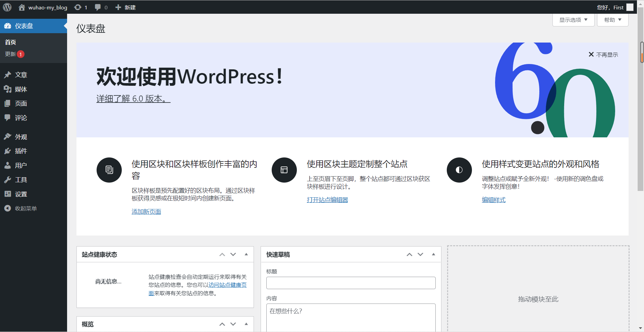Click the 媒体 media icon
Viewport: 644px width, 332px height.
pos(8,89)
